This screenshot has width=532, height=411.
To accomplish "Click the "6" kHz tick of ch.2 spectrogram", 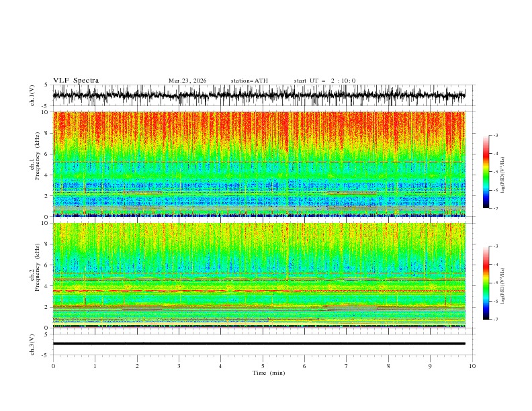I will [47, 265].
